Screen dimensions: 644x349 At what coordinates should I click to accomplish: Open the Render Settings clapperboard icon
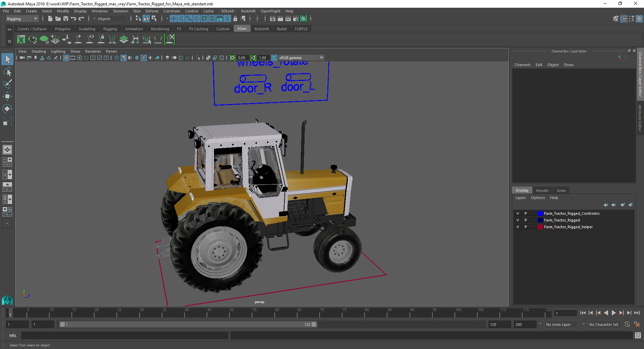click(296, 19)
